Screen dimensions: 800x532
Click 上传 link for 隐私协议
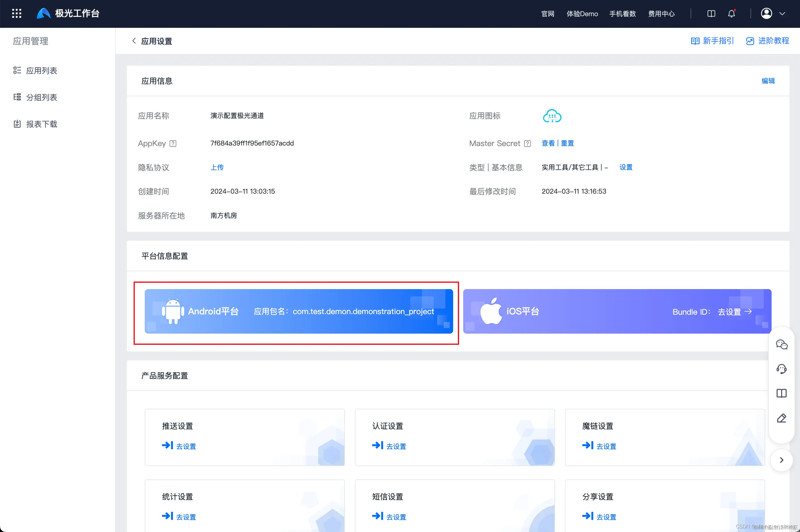point(217,167)
